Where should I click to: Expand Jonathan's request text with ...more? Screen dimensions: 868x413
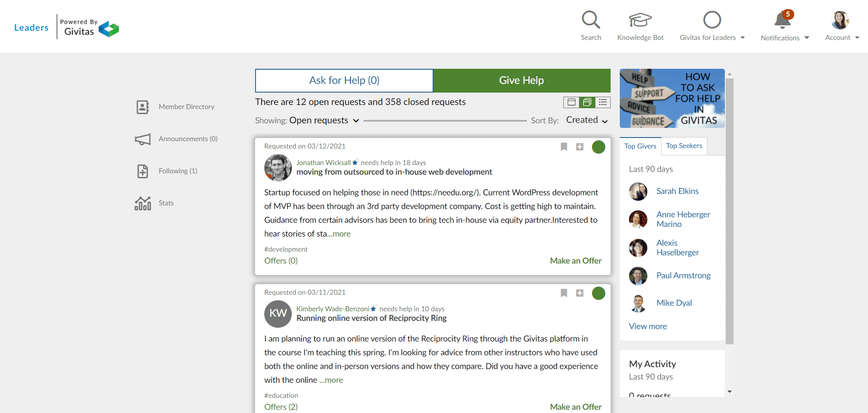coord(339,234)
